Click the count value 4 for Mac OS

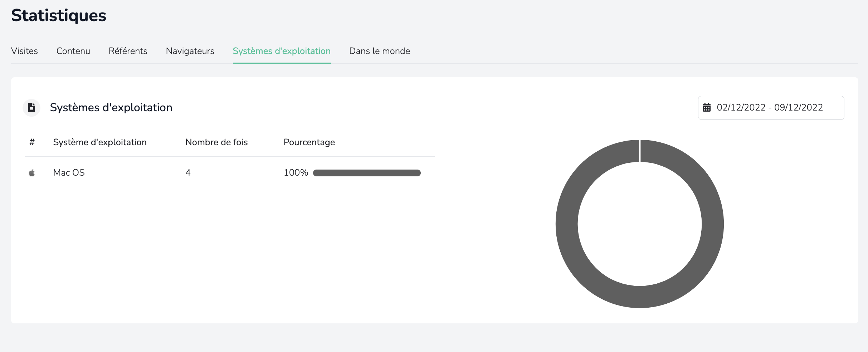(x=188, y=173)
